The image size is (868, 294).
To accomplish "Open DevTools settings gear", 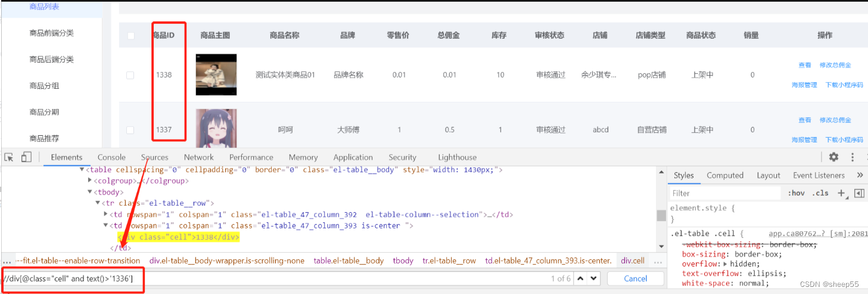I will tap(833, 157).
